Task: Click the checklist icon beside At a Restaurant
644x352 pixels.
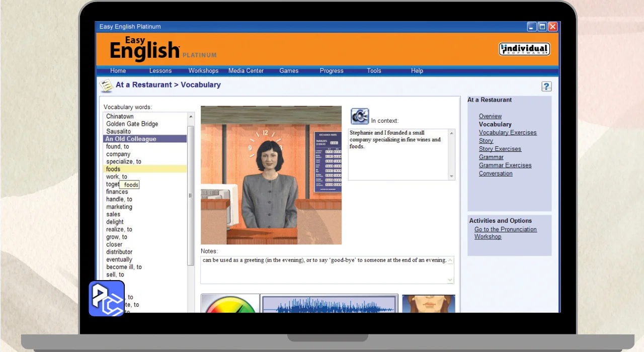Action: tap(106, 85)
